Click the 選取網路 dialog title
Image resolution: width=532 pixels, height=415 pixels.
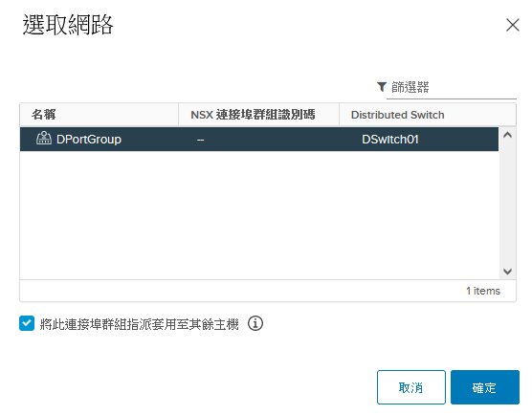click(x=68, y=25)
